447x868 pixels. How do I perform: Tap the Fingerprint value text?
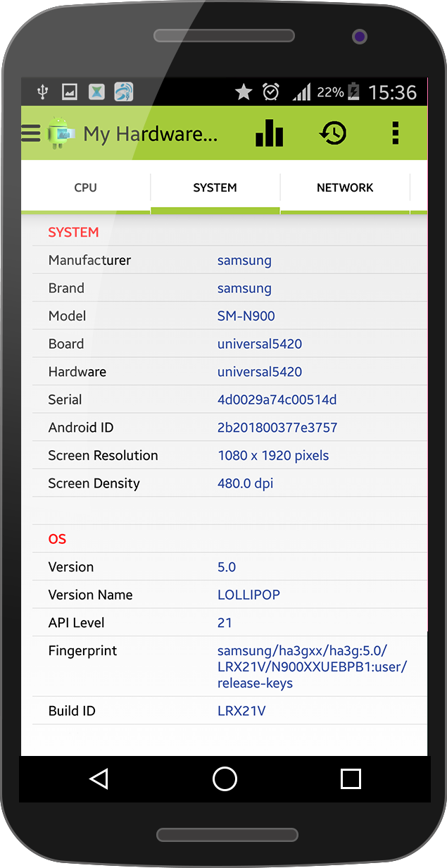(312, 666)
